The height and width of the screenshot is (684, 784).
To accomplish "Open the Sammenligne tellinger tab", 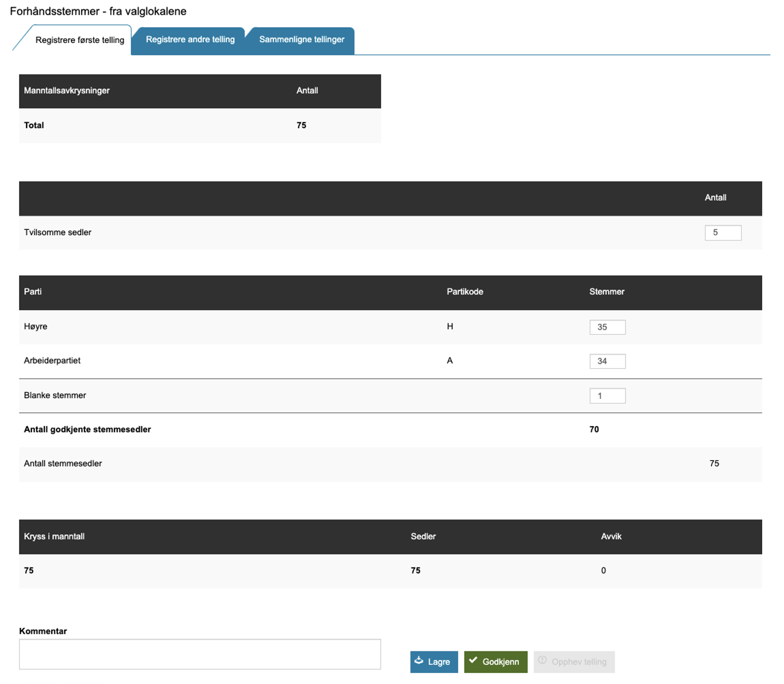I will tap(302, 40).
